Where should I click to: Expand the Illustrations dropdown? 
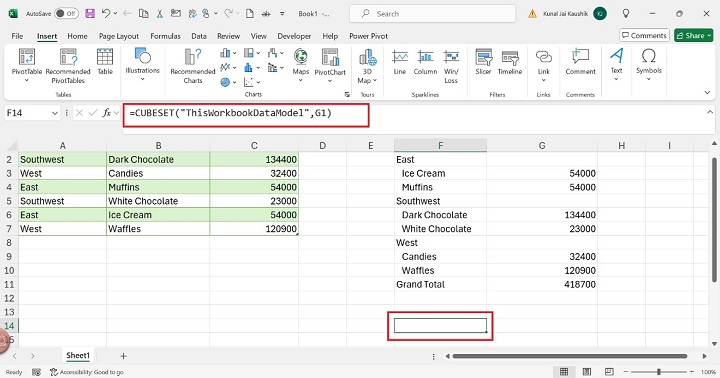point(142,79)
